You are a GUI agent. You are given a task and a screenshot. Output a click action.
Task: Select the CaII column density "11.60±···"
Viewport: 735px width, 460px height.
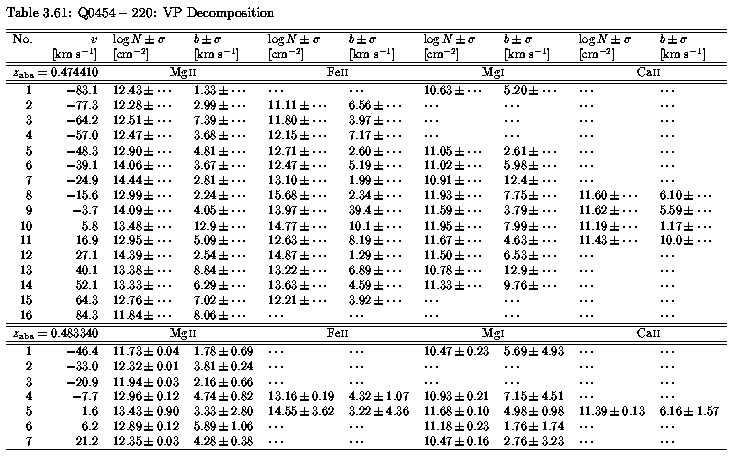click(x=608, y=196)
